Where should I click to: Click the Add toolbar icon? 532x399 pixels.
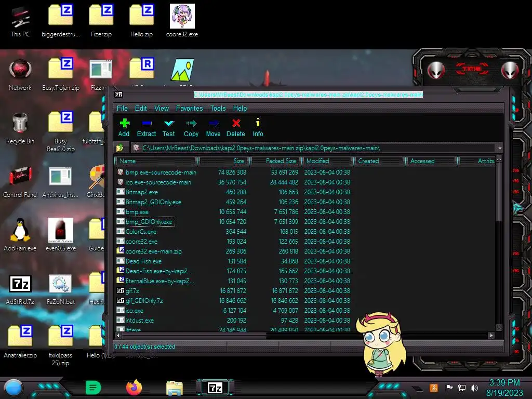(124, 128)
